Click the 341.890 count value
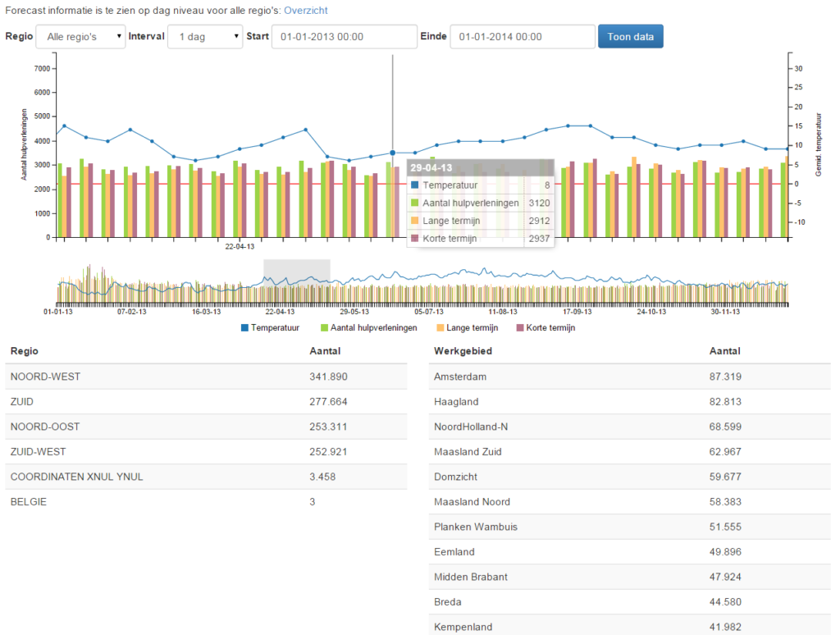 328,377
